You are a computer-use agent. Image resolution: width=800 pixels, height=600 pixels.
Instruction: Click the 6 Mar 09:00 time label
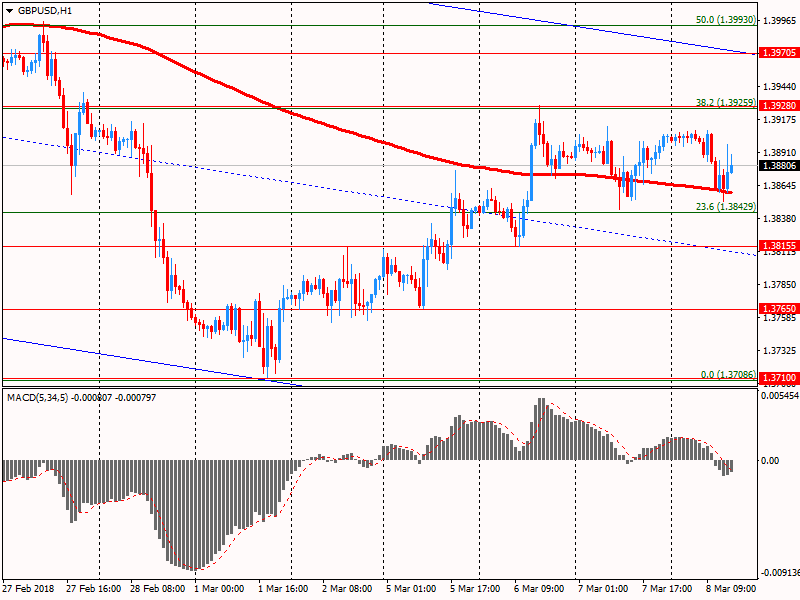pos(539,588)
